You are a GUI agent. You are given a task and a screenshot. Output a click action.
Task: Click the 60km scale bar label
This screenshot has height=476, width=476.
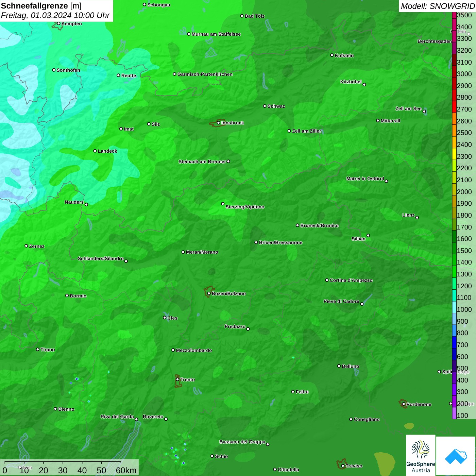coord(126,470)
